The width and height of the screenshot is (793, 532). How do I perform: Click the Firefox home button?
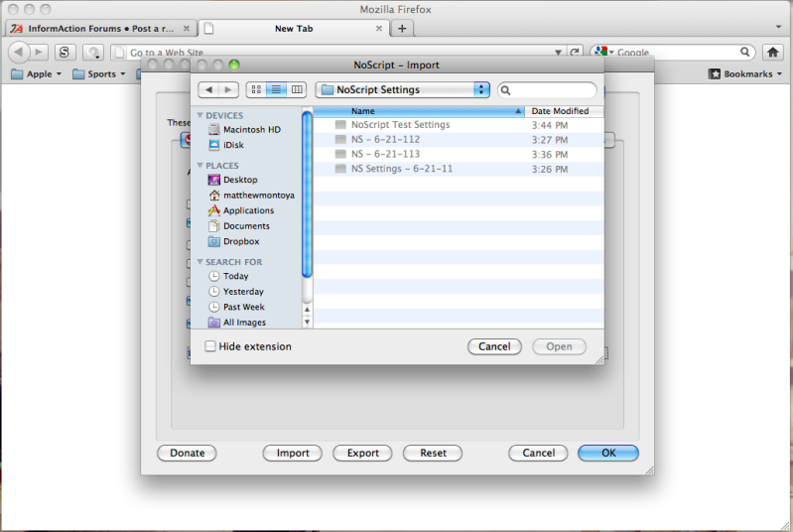(x=773, y=52)
